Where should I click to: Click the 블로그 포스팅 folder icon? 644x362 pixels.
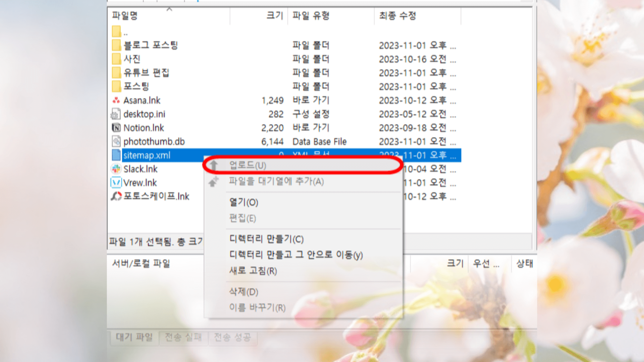[x=116, y=45]
